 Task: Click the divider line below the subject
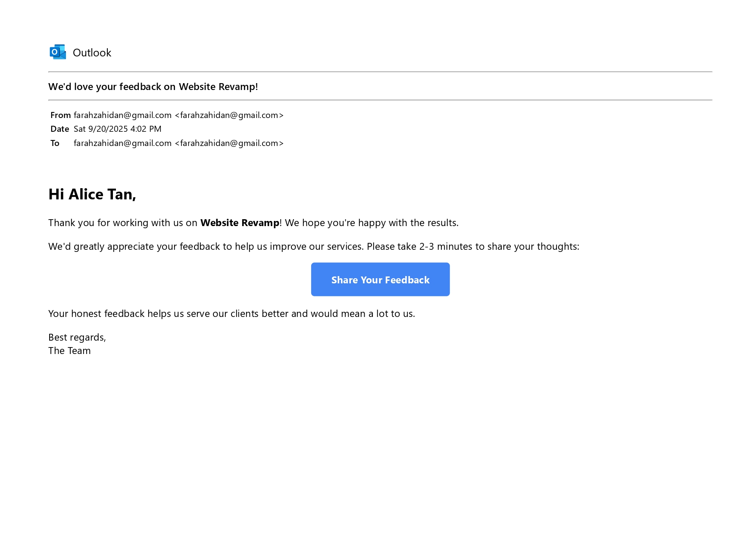coord(380,100)
